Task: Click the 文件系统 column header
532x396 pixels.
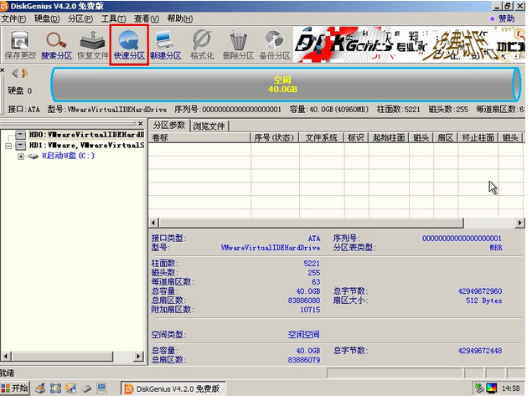Action: (322, 137)
